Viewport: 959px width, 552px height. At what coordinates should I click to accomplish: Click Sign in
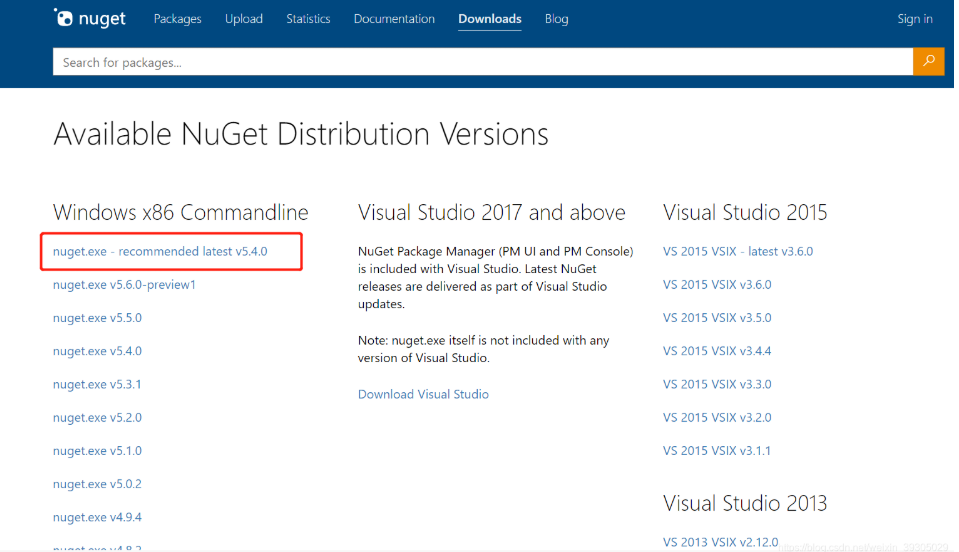click(x=915, y=19)
